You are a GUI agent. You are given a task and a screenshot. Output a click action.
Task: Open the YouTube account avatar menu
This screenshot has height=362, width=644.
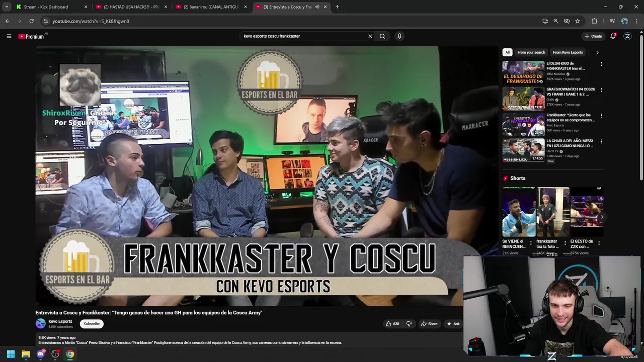point(627,36)
